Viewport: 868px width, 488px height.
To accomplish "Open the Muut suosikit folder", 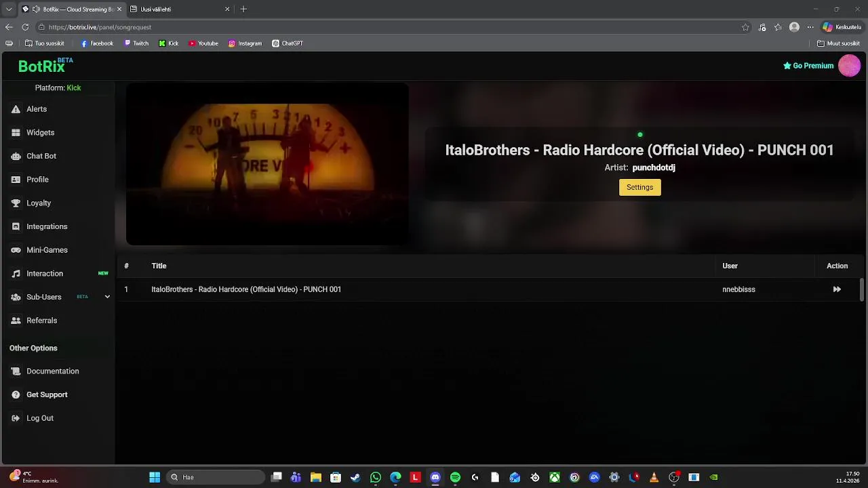I will point(839,43).
